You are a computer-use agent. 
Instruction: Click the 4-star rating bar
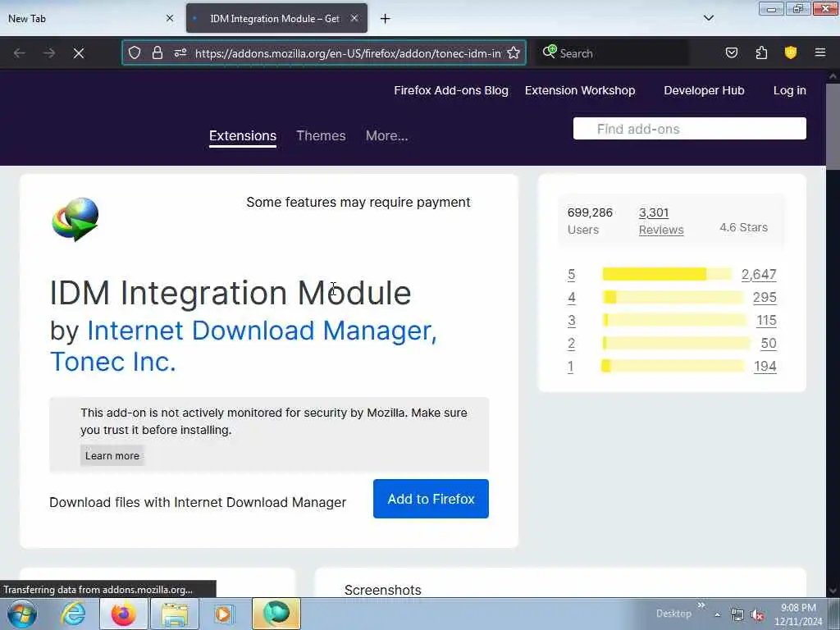(673, 297)
